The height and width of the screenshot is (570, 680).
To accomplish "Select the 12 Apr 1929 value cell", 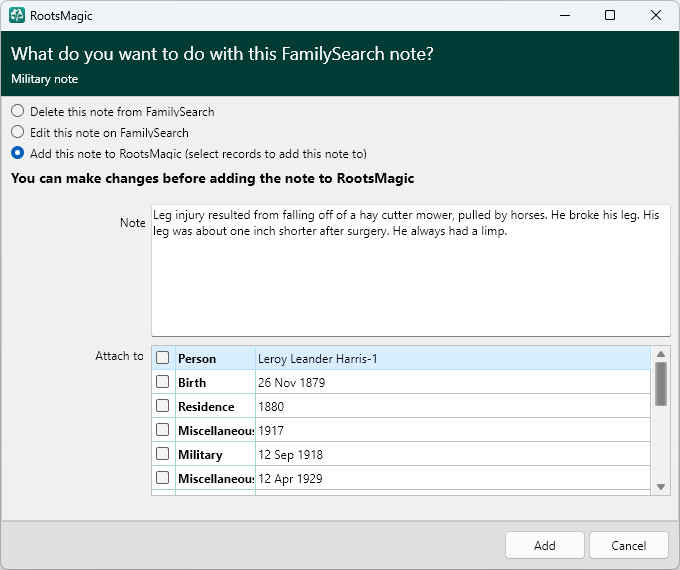I will coord(453,478).
